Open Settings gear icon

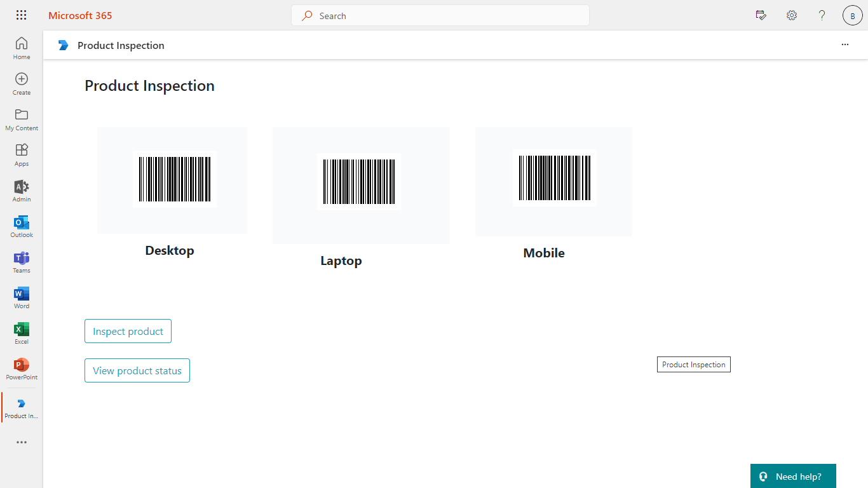(792, 15)
